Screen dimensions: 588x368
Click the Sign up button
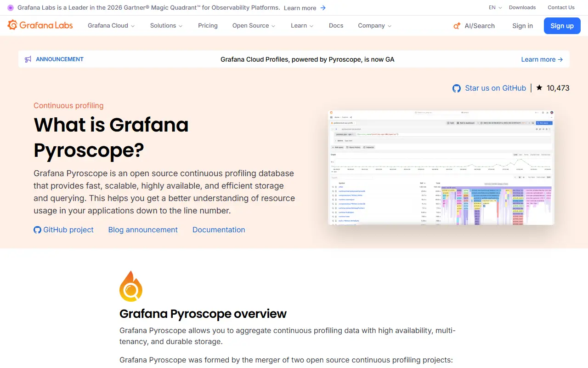pyautogui.click(x=562, y=26)
